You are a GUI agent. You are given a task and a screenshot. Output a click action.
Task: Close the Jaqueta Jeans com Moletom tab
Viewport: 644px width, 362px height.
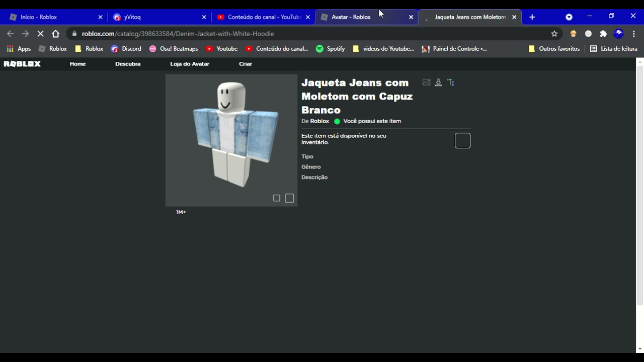point(514,17)
